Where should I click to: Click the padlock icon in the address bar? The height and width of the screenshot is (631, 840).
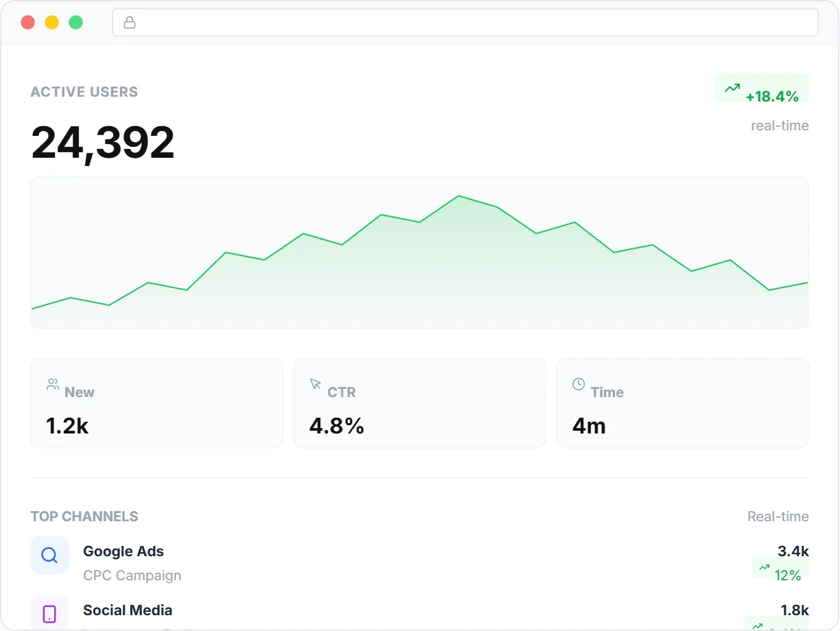click(129, 23)
